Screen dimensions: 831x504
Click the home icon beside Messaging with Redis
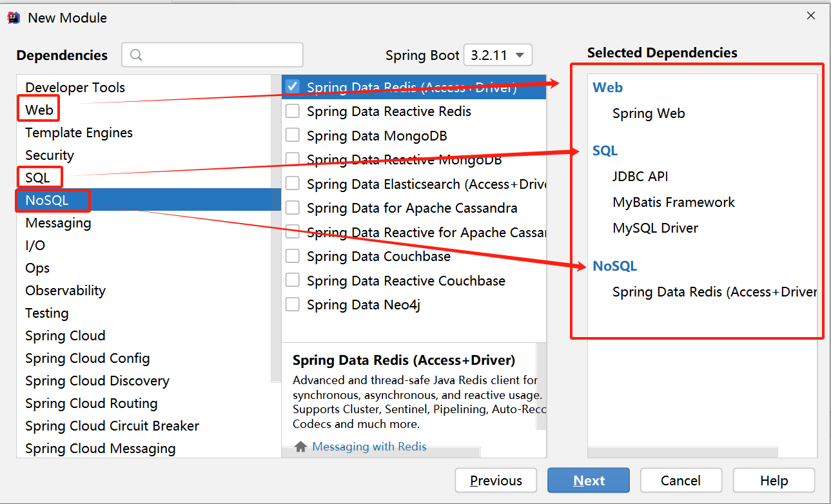pos(300,447)
